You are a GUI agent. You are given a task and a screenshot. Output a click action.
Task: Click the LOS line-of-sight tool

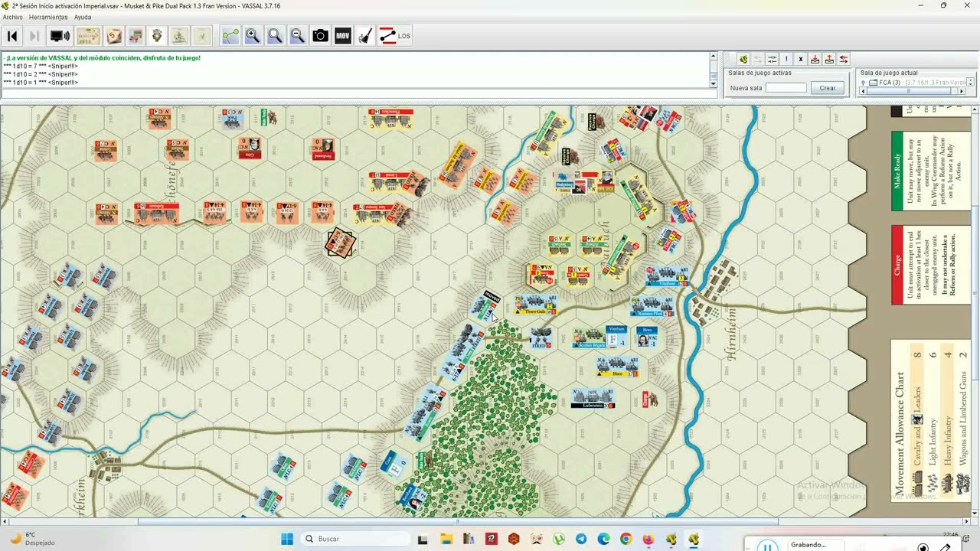click(396, 35)
